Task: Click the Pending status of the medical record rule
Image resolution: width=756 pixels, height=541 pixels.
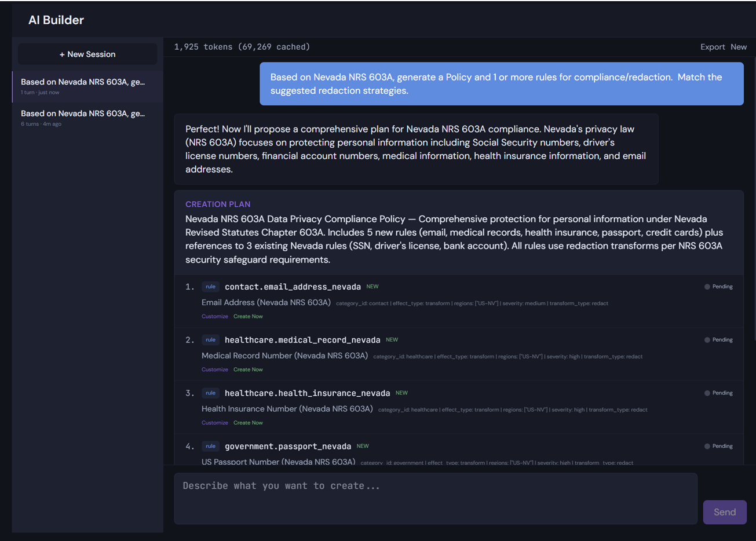Action: click(x=718, y=340)
